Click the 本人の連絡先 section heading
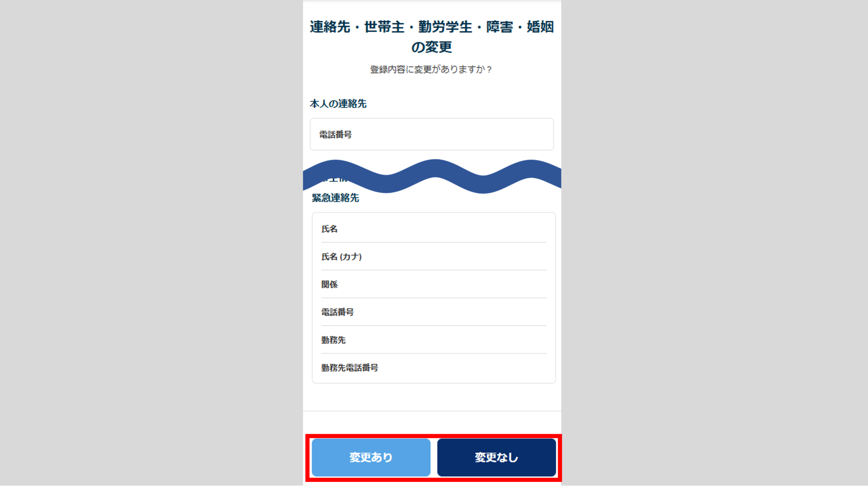The height and width of the screenshot is (488, 868). (x=338, y=104)
